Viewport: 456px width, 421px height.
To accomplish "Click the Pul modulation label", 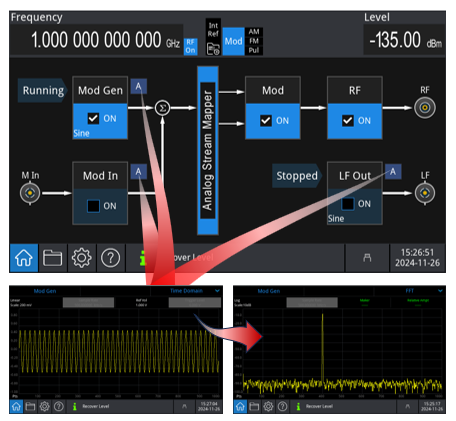I will (x=254, y=50).
